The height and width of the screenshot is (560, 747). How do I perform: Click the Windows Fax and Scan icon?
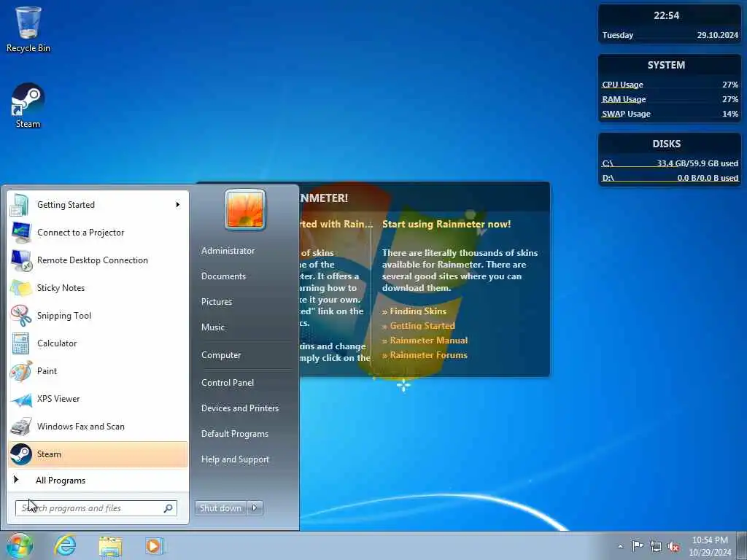click(21, 427)
